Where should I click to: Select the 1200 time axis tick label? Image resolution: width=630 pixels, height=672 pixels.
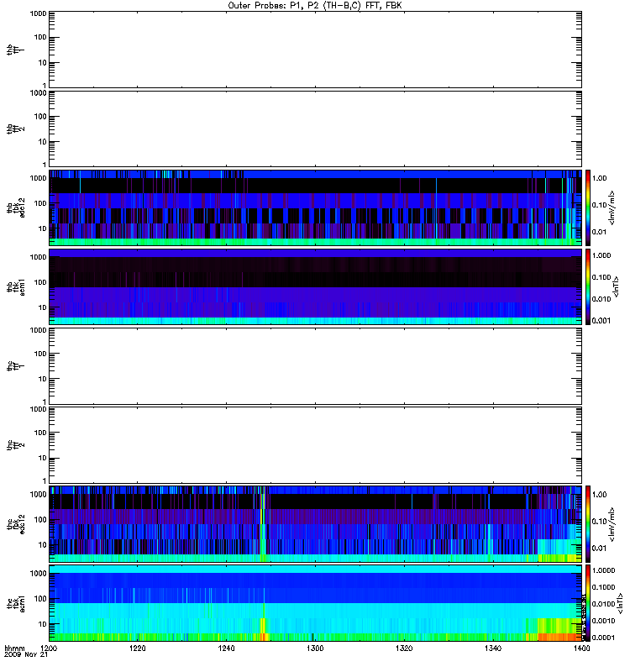point(49,648)
